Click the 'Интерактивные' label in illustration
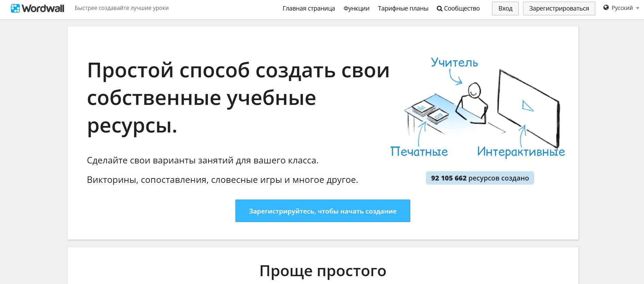Screen dimensions: 644x284 tap(521, 152)
